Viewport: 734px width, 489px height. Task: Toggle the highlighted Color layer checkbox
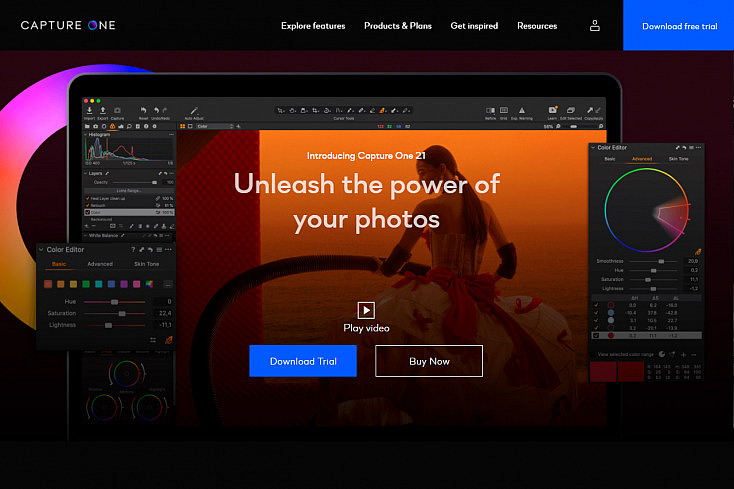point(88,212)
